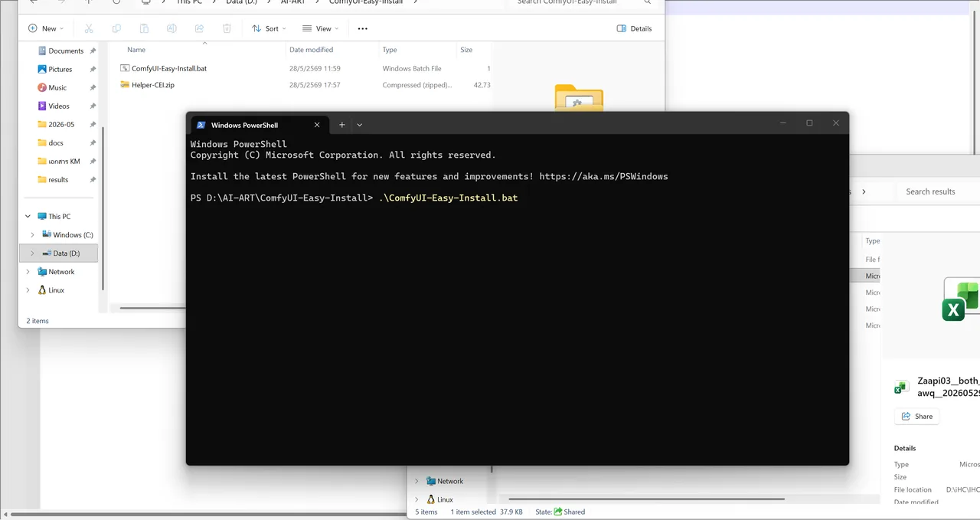Click the aka.ms/PSWindows link in PowerShell

pyautogui.click(x=603, y=176)
